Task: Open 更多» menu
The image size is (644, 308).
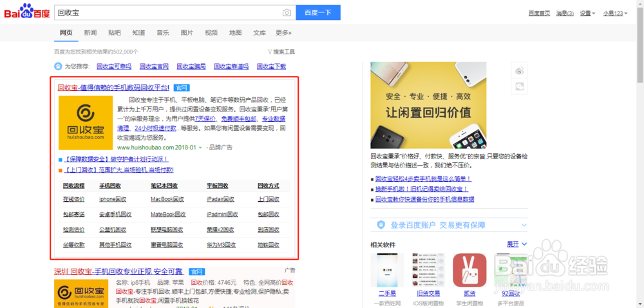Action: (283, 33)
